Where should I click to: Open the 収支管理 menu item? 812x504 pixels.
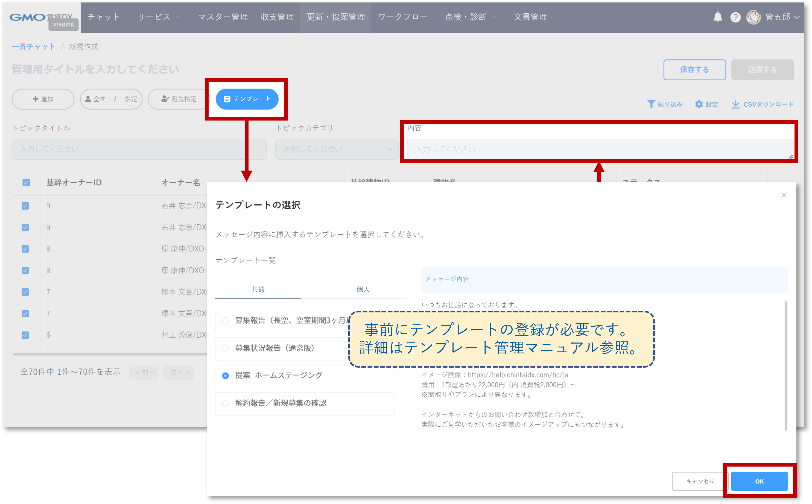pyautogui.click(x=277, y=17)
